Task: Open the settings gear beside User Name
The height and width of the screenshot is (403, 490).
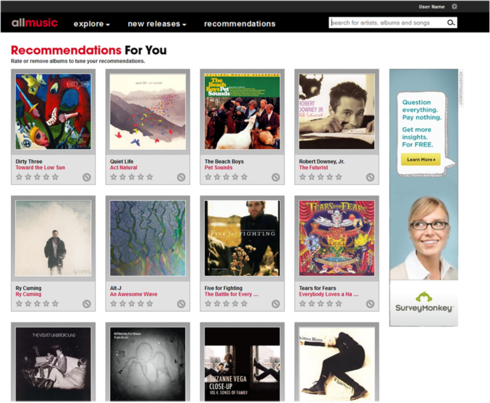Action: tap(454, 6)
